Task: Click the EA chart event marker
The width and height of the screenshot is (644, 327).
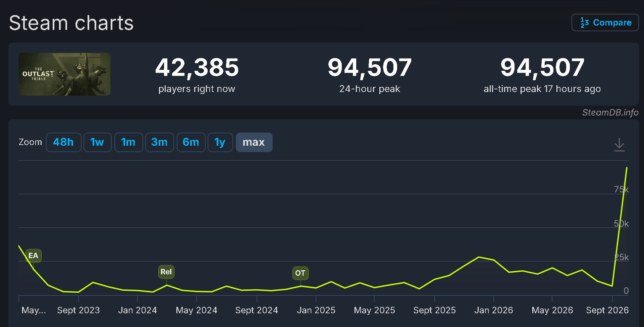Action: tap(33, 256)
